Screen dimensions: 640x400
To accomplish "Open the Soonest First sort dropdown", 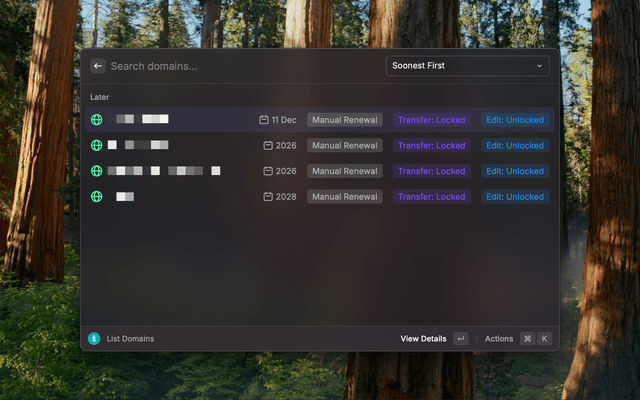I will (467, 66).
